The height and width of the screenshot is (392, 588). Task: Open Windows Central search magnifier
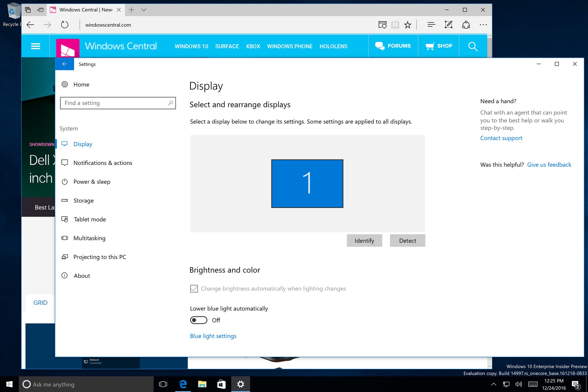[473, 46]
